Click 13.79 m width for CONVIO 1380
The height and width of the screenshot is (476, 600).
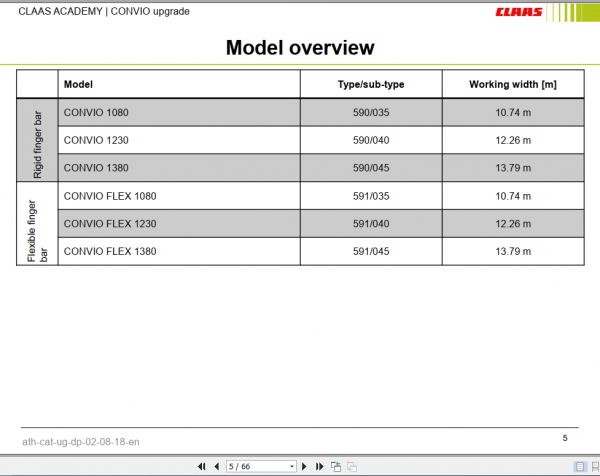[x=513, y=168]
